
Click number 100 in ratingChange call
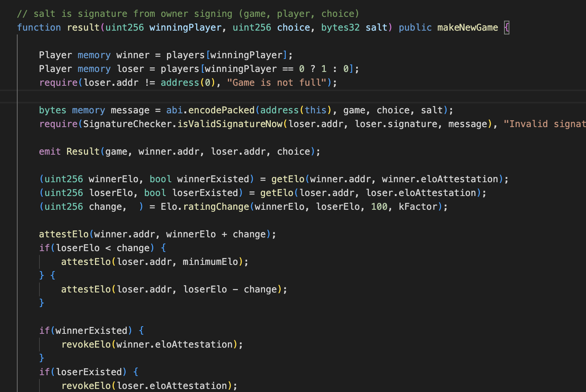pyautogui.click(x=379, y=207)
